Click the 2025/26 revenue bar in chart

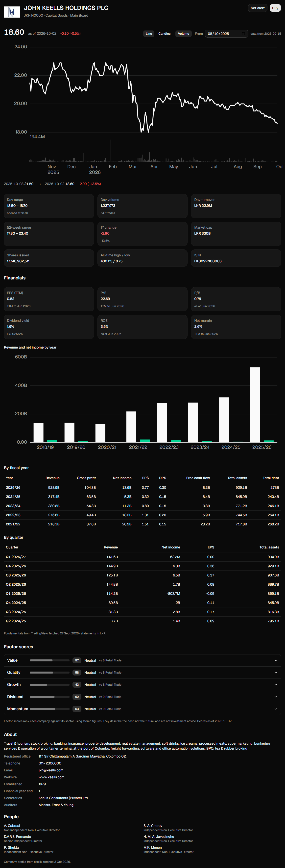click(255, 405)
